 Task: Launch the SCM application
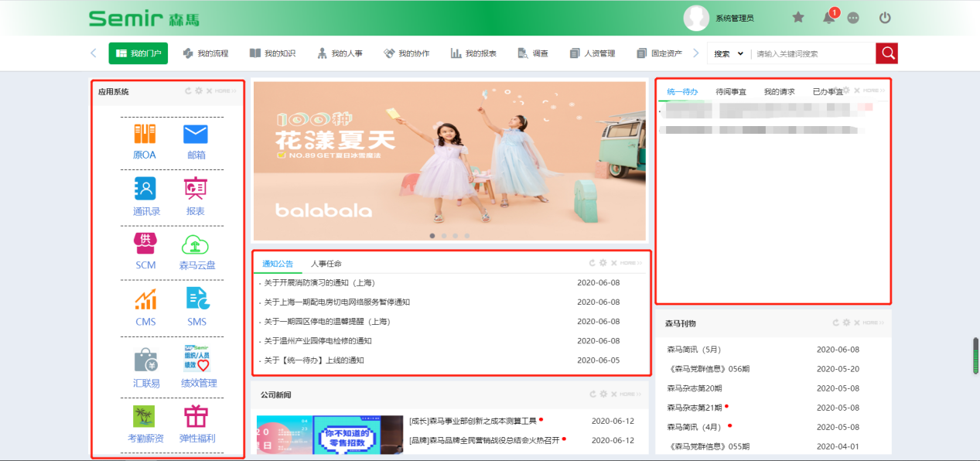[x=145, y=252]
